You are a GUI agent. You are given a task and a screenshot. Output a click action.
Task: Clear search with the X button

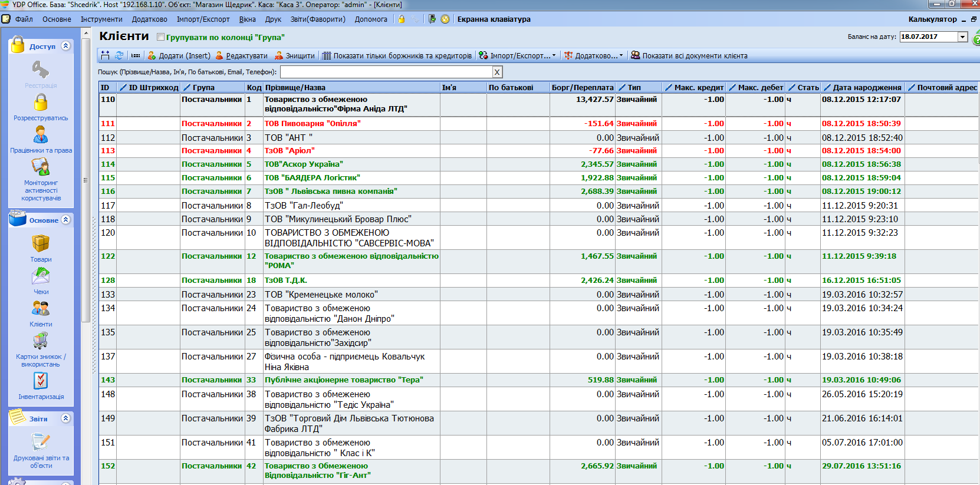(497, 72)
